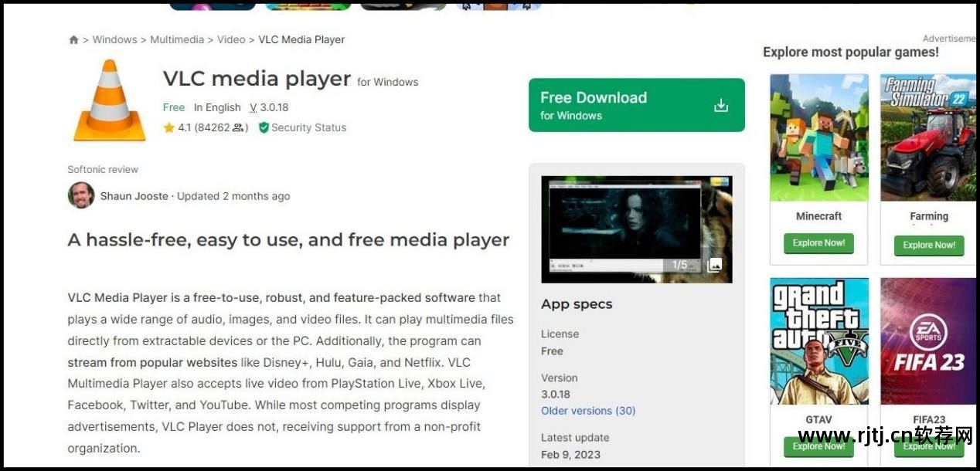Click the version 3.0.18 label by the title
The image size is (980, 471).
pos(269,107)
